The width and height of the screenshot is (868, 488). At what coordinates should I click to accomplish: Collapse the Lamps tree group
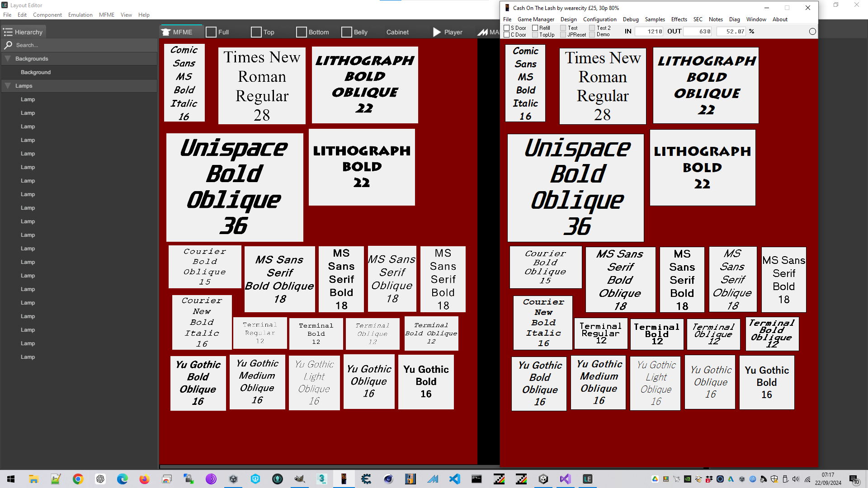click(8, 86)
